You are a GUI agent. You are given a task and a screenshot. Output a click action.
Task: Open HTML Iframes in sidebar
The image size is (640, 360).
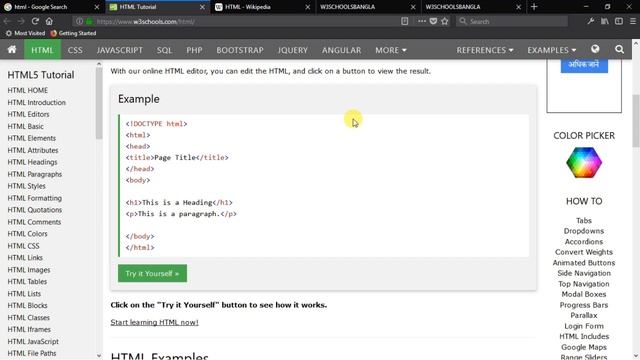coord(29,329)
